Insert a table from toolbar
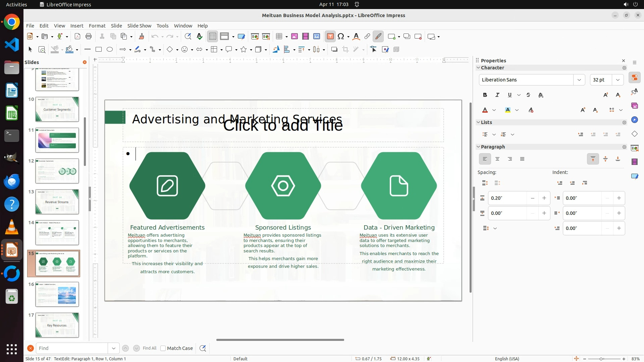Image resolution: width=644 pixels, height=362 pixels. (x=279, y=37)
